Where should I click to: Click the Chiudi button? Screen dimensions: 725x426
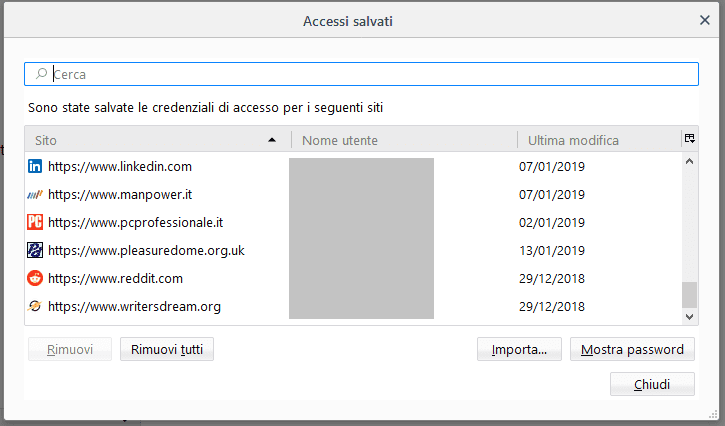tap(652, 385)
